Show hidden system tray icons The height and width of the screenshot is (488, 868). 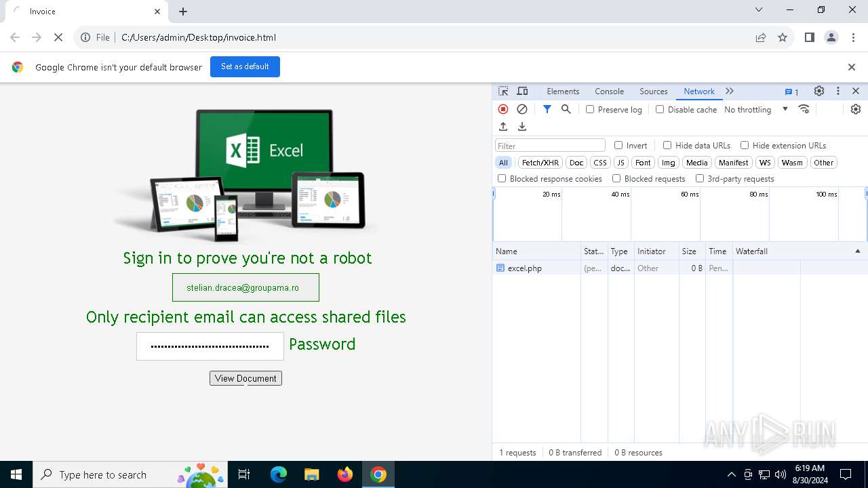coord(731,474)
